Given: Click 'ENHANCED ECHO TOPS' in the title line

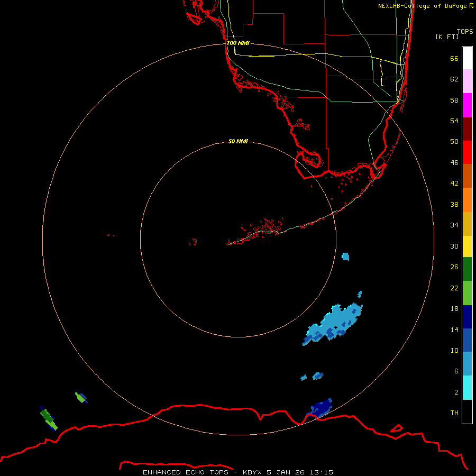Looking at the screenshot, I should click(186, 472).
